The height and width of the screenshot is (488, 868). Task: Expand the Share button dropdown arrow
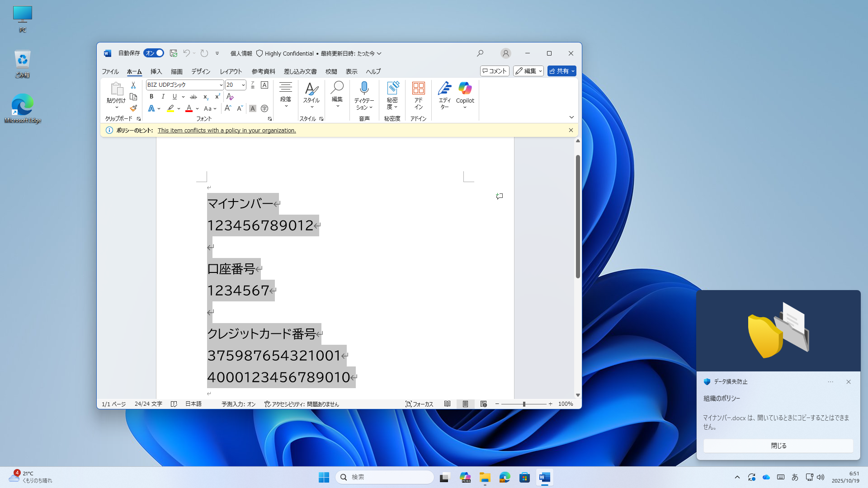(573, 71)
